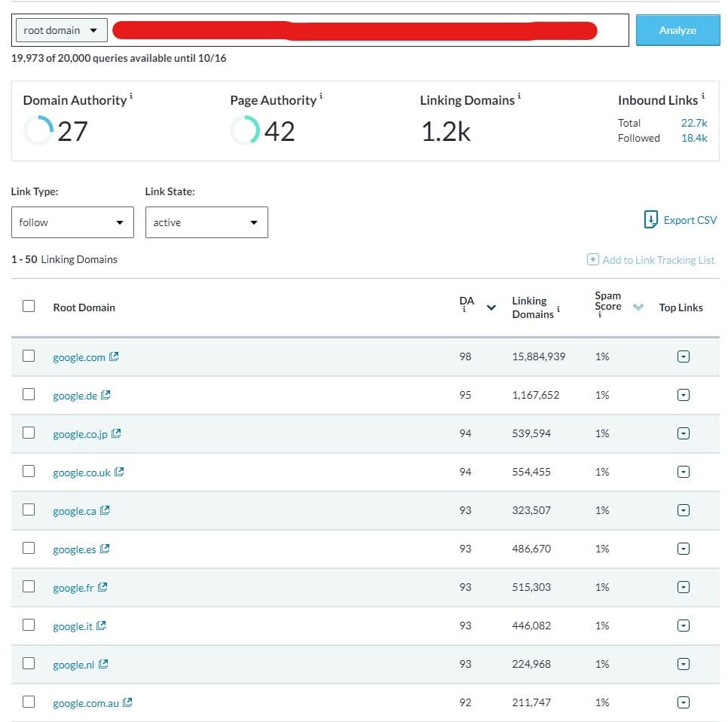Click the Inbound Links info icon
728x722 pixels.
[x=704, y=94]
